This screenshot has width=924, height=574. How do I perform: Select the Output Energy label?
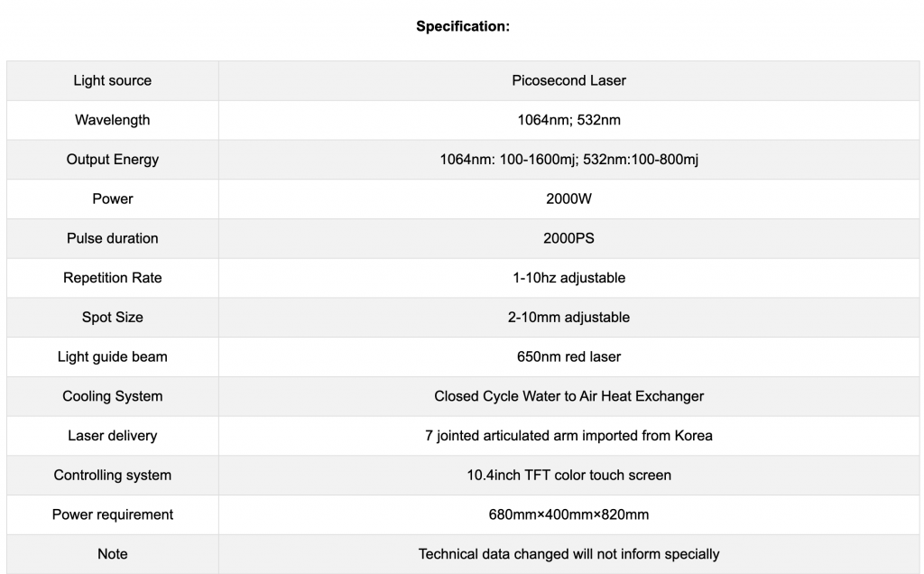(113, 160)
